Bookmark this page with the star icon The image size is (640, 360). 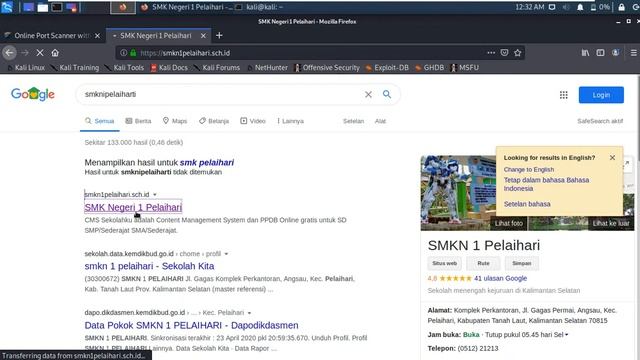pos(518,53)
